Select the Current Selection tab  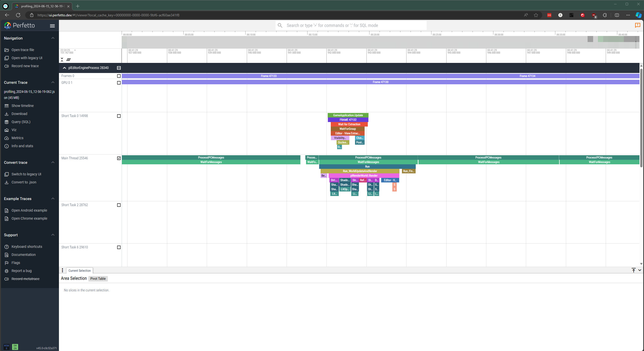click(79, 270)
